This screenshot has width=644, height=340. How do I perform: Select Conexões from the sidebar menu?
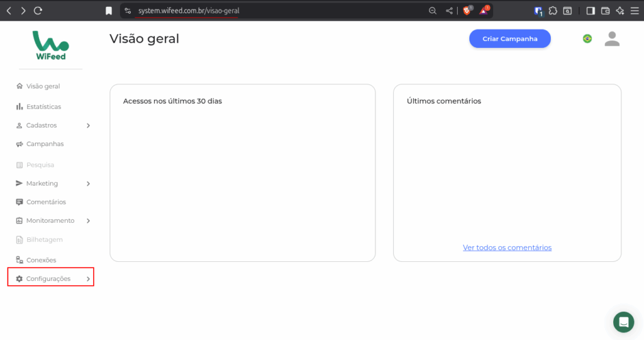point(41,260)
